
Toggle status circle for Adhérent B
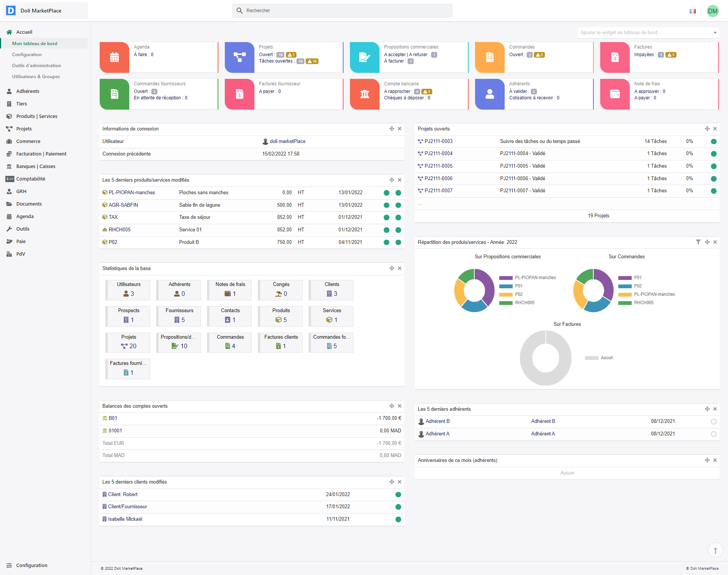click(x=714, y=421)
